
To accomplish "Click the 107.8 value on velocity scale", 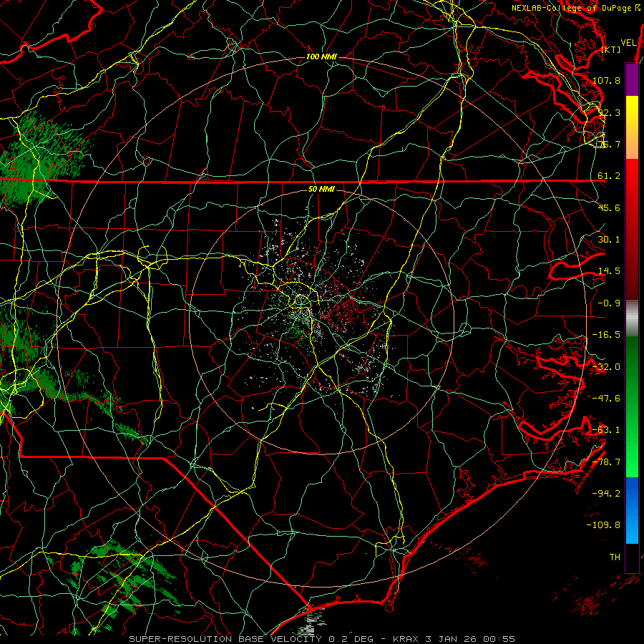I will 606,80.
